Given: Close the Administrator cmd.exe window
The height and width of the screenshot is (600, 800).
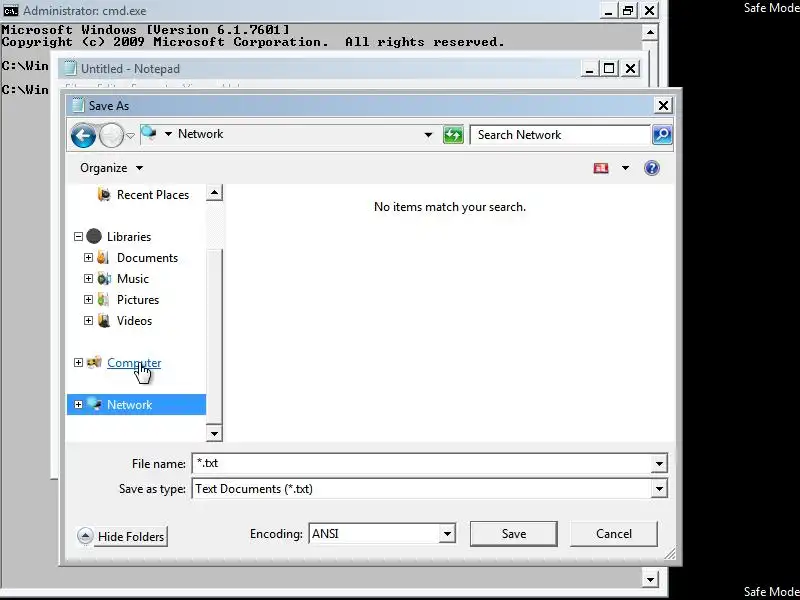Looking at the screenshot, I should coord(649,11).
